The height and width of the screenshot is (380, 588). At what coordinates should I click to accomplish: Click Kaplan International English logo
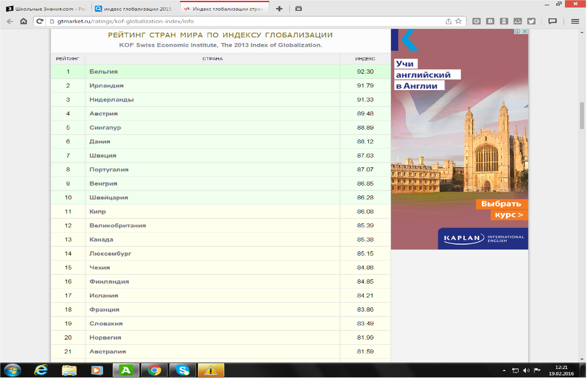[484, 238]
